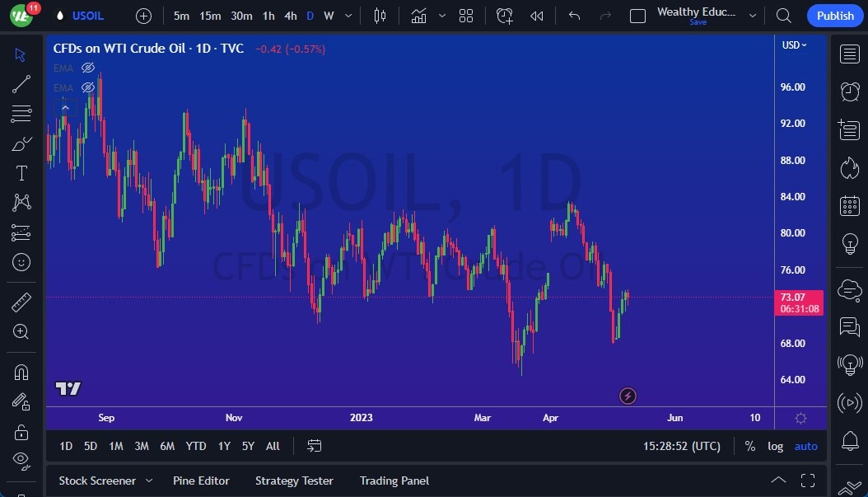The image size is (868, 497).
Task: Select the Text annotation tool
Action: (21, 173)
